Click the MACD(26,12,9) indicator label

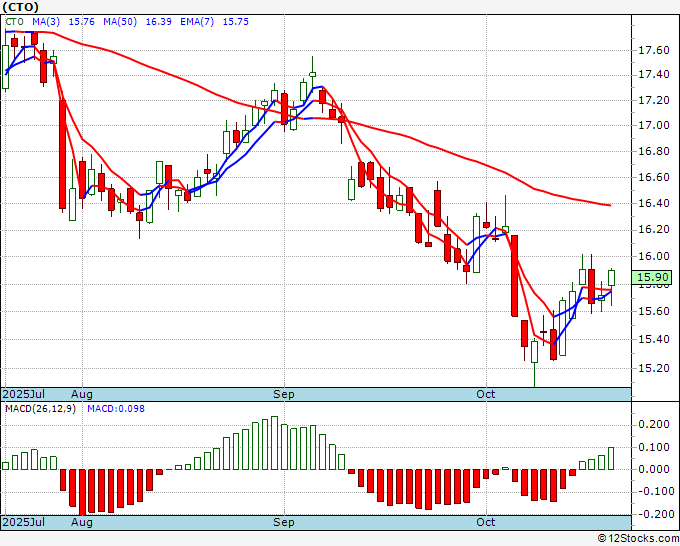(40, 409)
